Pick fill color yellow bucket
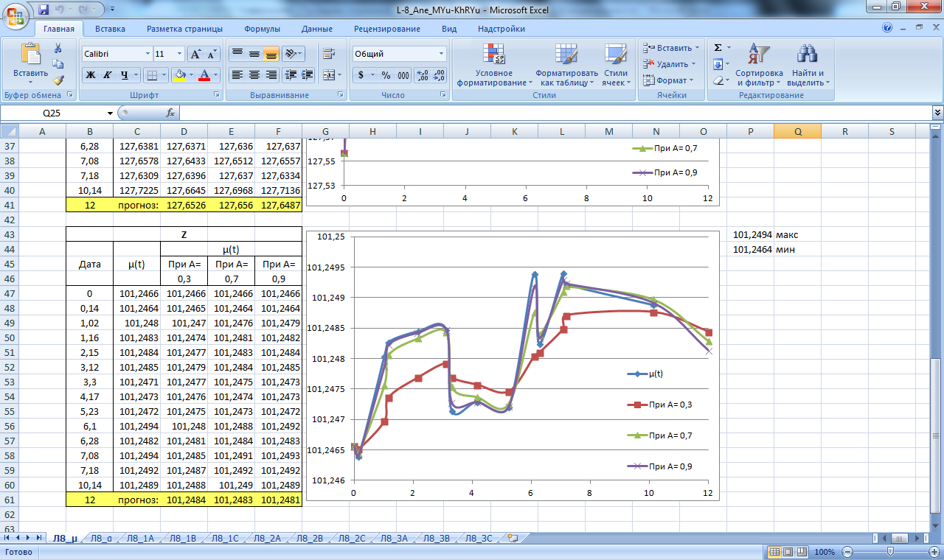The image size is (944, 560). (x=179, y=74)
